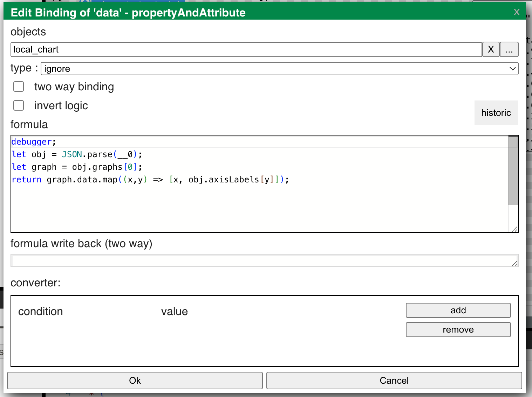Click the 'two way binding' label text
Viewport: 532px width, 397px height.
coord(74,86)
